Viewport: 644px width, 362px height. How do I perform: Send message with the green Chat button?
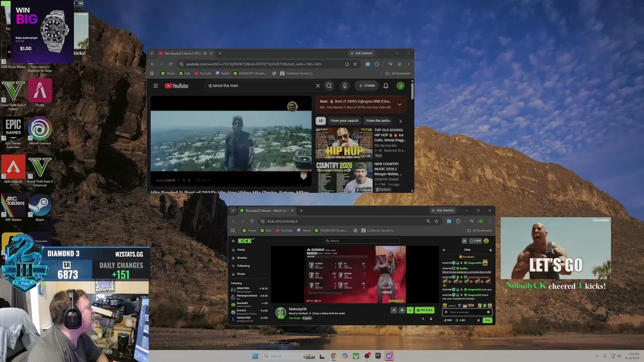487,320
